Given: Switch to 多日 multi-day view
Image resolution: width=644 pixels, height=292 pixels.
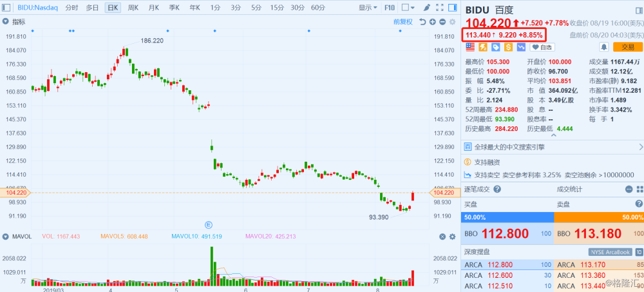Looking at the screenshot, I should (x=92, y=7).
